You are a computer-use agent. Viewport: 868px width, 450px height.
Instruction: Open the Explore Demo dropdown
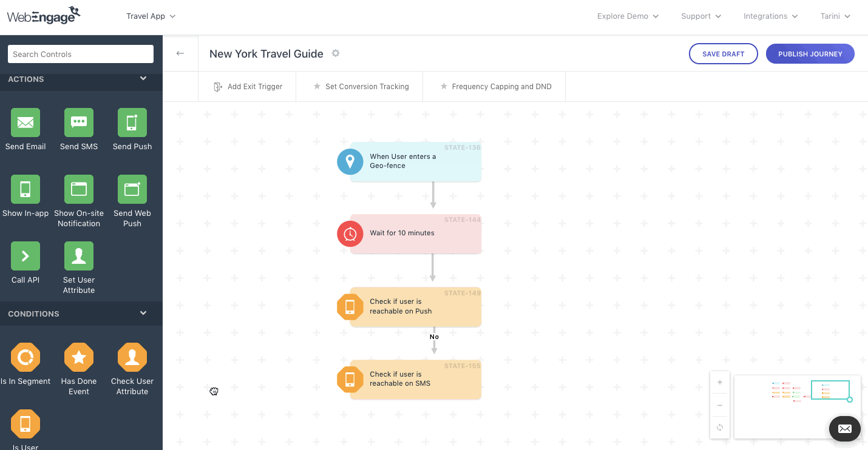[628, 16]
